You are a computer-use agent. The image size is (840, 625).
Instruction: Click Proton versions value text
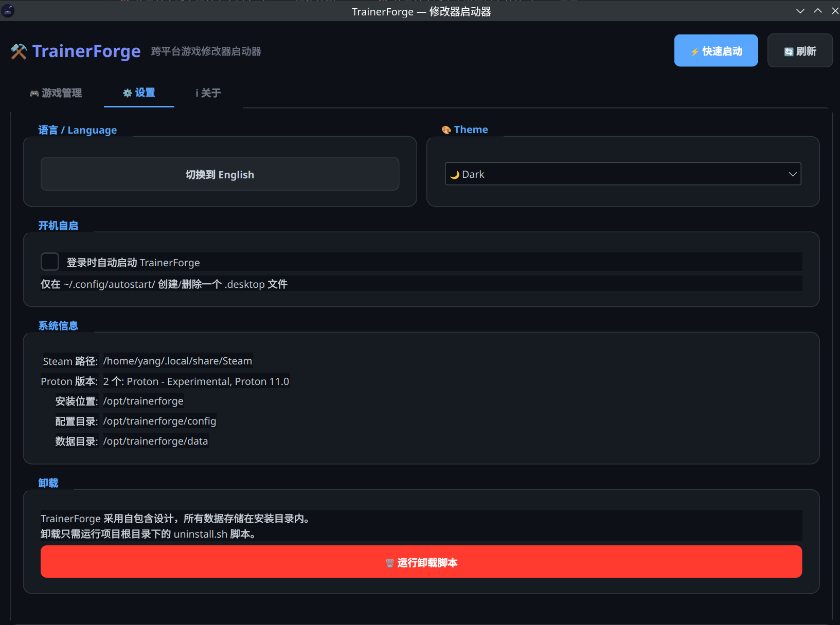coord(196,381)
